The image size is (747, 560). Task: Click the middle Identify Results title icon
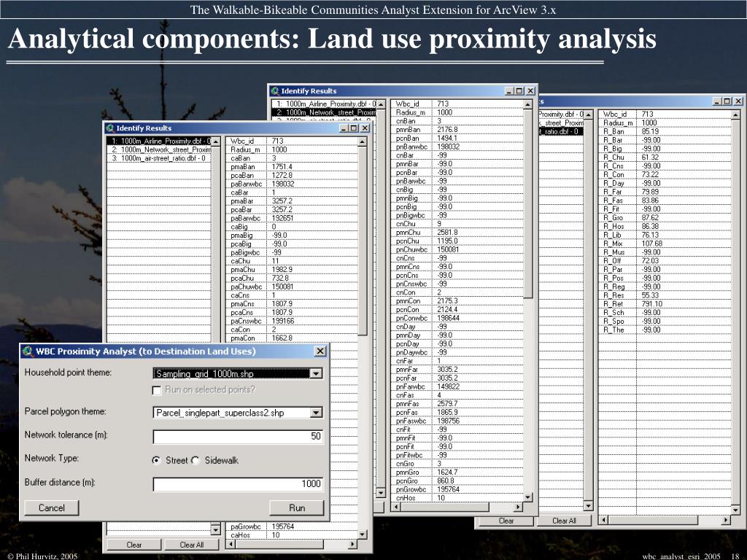[275, 91]
